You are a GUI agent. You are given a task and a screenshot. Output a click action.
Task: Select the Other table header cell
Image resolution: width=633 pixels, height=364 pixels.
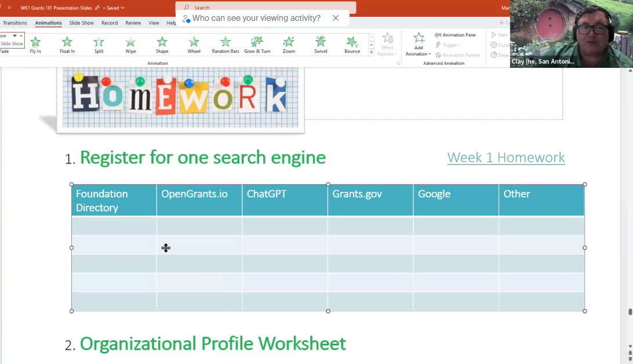pos(542,201)
